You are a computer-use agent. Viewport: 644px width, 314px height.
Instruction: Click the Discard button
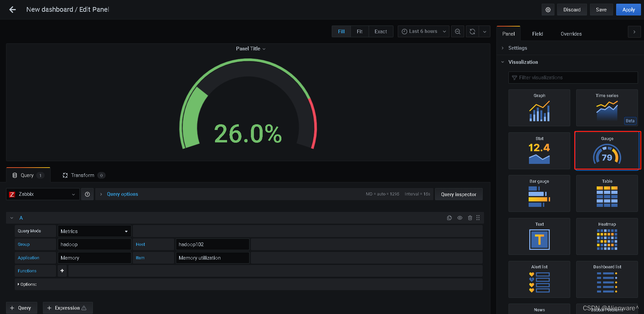[x=572, y=10]
